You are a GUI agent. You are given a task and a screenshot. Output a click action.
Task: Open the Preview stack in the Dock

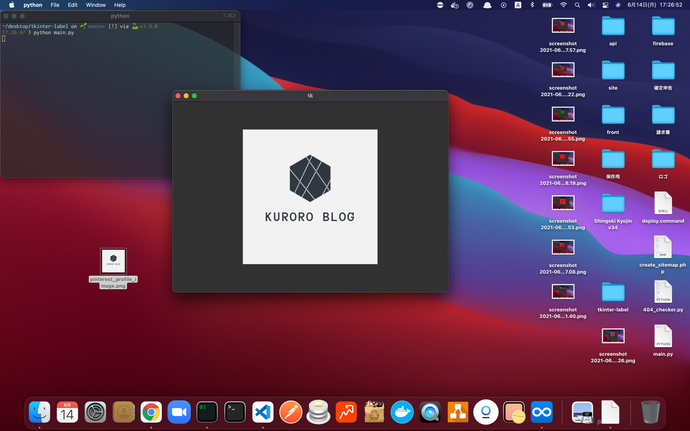582,413
